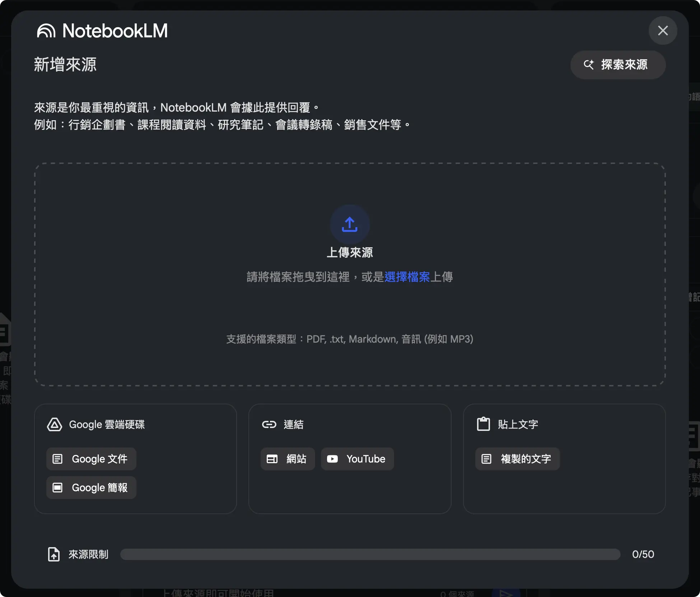Click the 0/50 source count
Image resolution: width=700 pixels, height=597 pixels.
(x=643, y=554)
